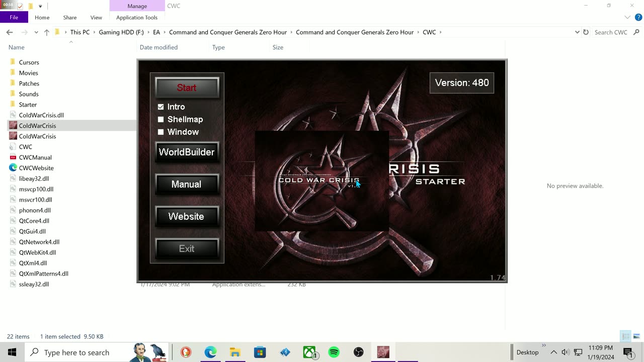644x362 pixels.
Task: Open the notification center icon
Action: [x=627, y=352]
